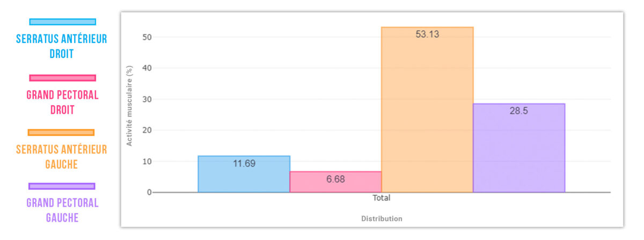Select the pink bar showing 6.68
644x240 pixels.
click(x=335, y=182)
